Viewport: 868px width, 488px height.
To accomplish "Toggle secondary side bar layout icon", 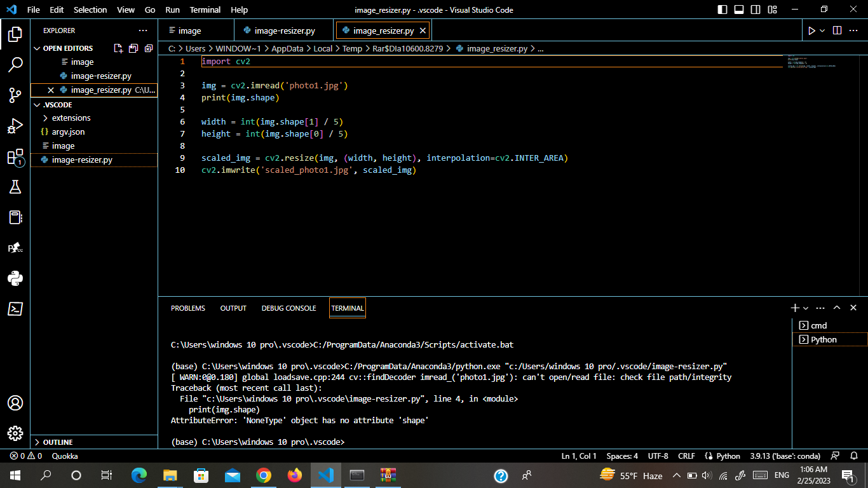I will 756,10.
